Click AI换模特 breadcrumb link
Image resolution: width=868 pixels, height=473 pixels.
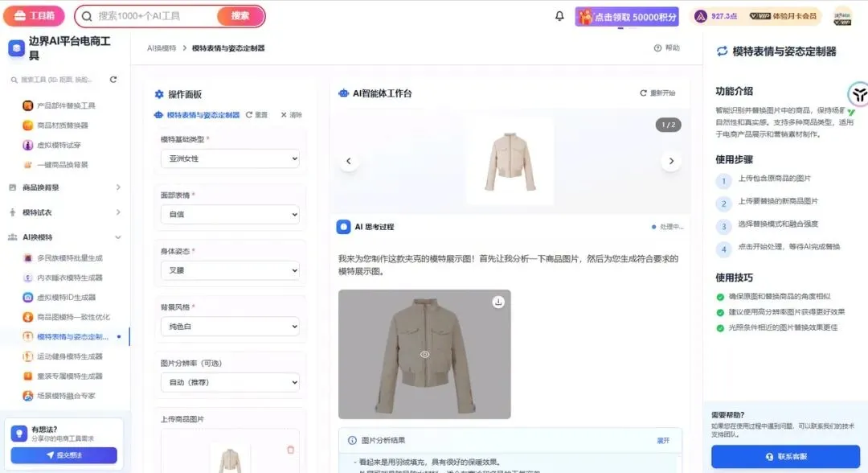coord(161,48)
